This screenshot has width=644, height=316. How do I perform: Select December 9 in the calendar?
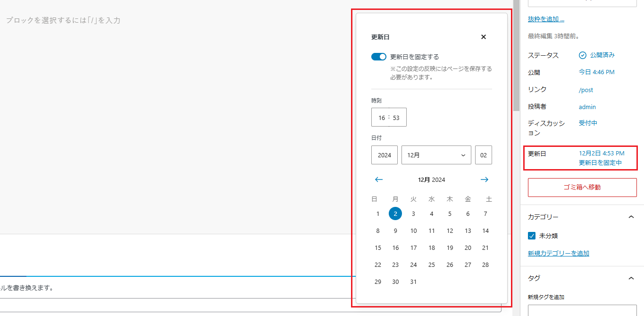395,231
